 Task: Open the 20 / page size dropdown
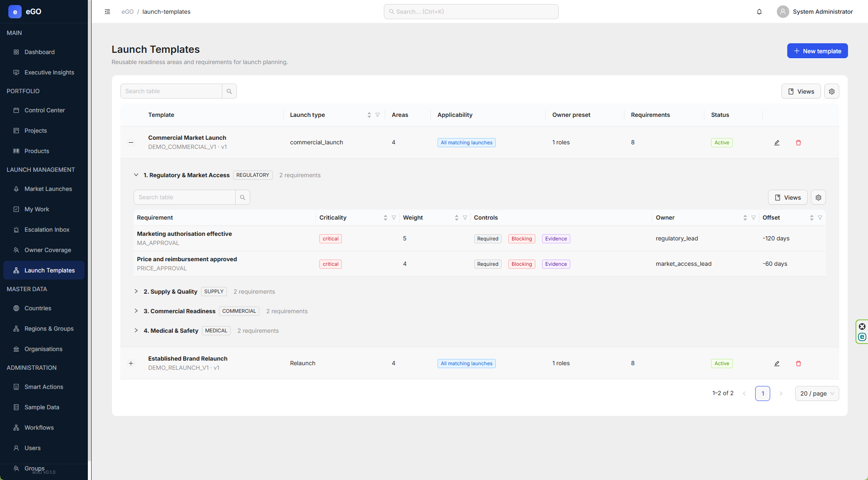817,393
